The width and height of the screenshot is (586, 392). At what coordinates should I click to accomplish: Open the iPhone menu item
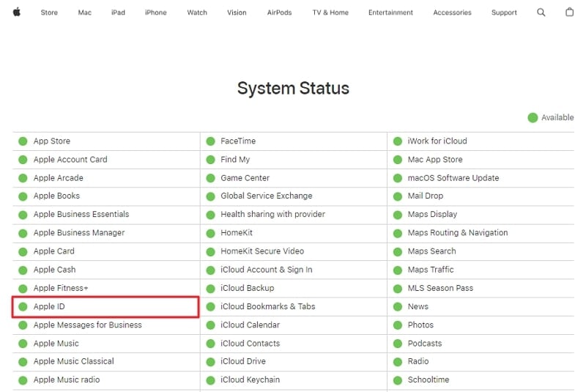(x=155, y=12)
